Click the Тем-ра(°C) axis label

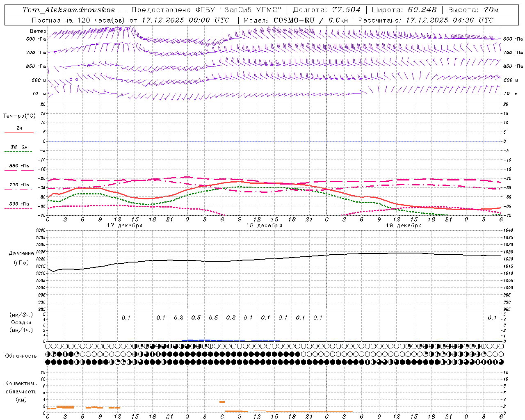click(x=19, y=116)
